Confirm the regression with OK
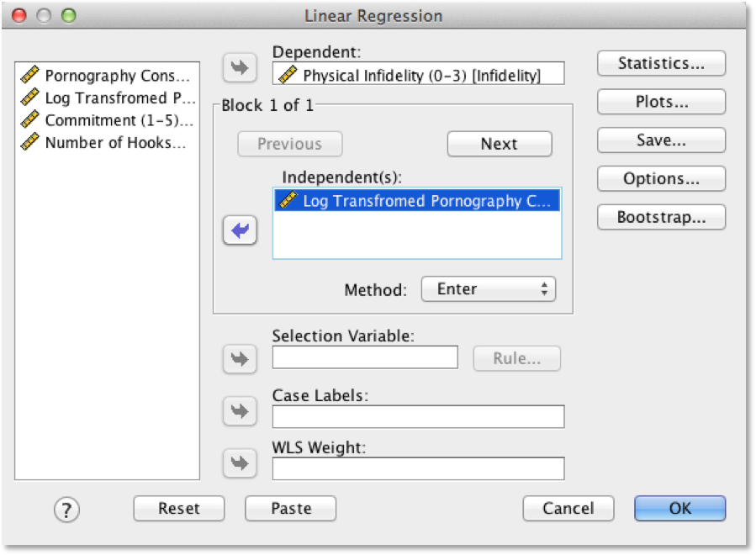Viewport: 756px width, 555px height. coord(679,508)
